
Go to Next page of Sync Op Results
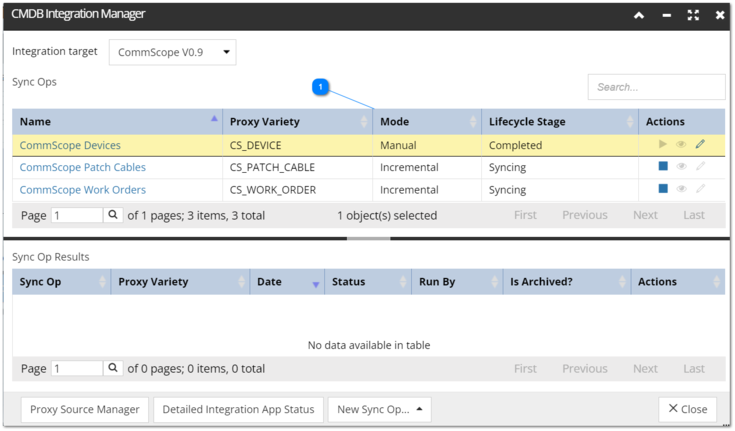click(645, 369)
